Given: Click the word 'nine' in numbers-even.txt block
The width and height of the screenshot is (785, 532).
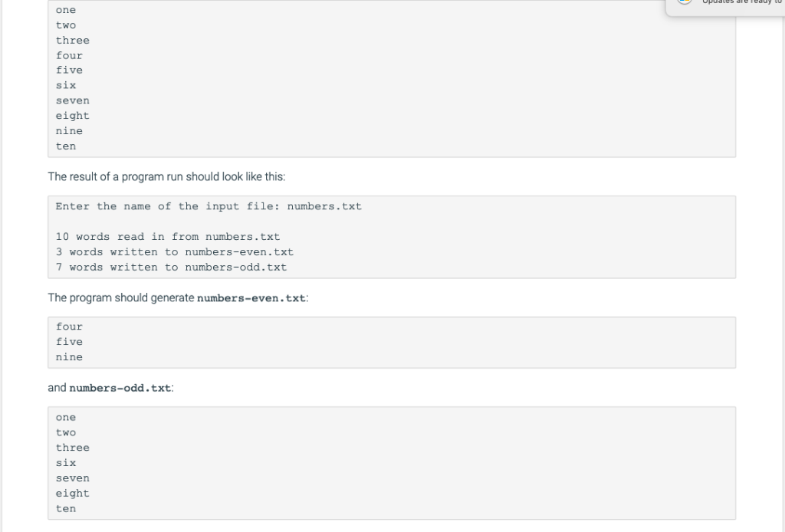Looking at the screenshot, I should [x=68, y=356].
